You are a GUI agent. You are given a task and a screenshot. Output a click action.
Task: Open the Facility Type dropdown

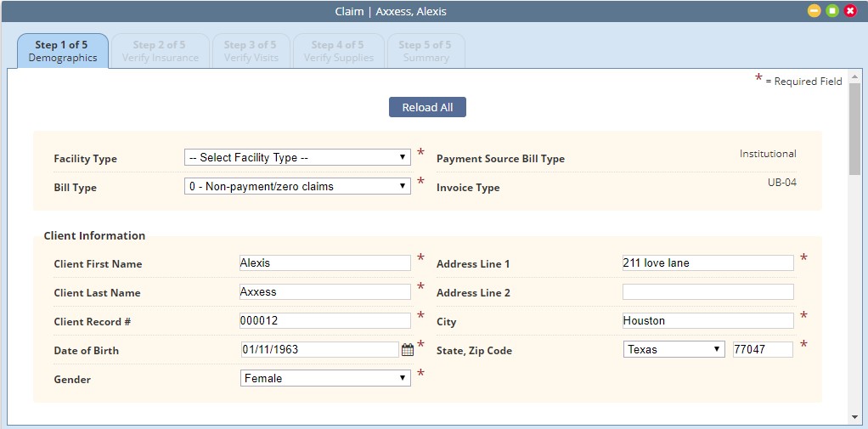tap(297, 157)
